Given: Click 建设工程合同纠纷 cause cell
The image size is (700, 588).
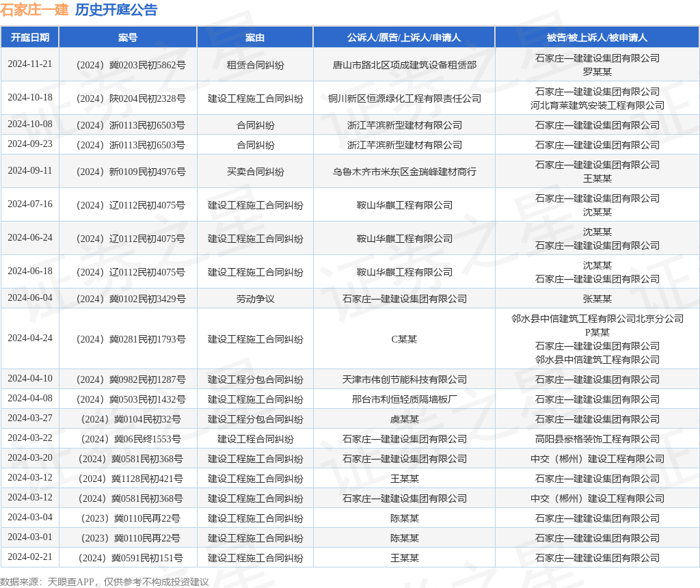Looking at the screenshot, I should pyautogui.click(x=255, y=440).
